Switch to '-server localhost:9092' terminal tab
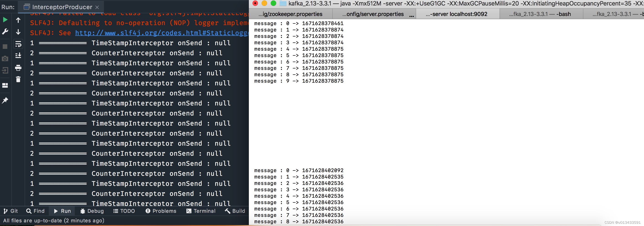Screen dimensions: 644x226 coord(458,14)
